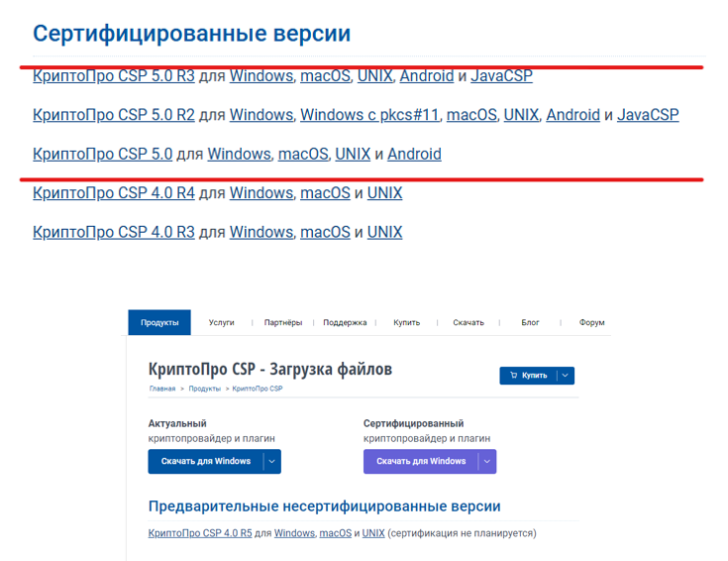Click Windows link in the 4.0 R4 row
The width and height of the screenshot is (728, 561).
(x=261, y=193)
